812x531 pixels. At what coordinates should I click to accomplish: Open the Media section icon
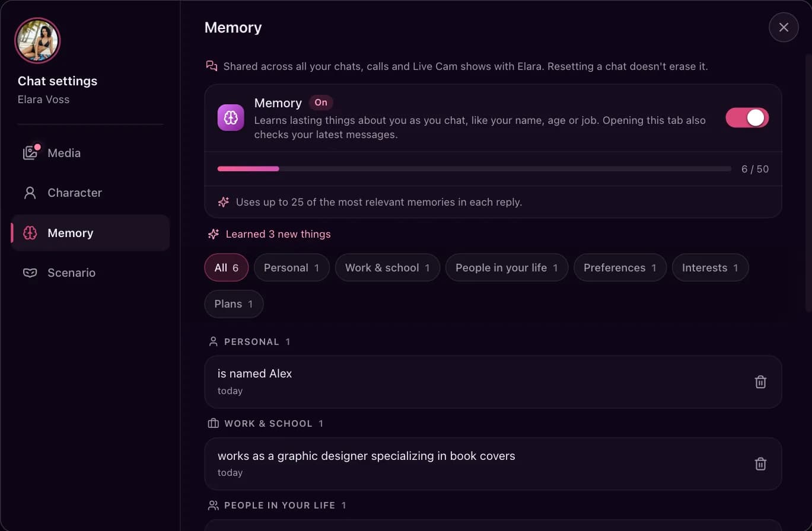[30, 153]
